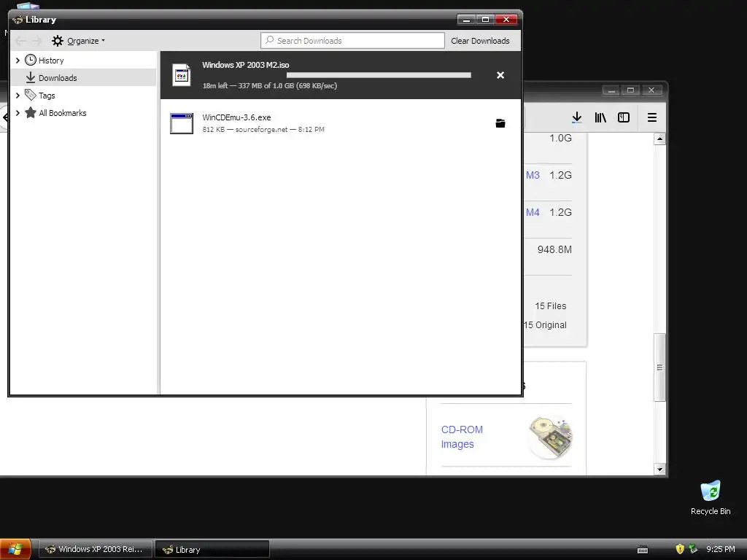Click the ISO download progress bar
The height and width of the screenshot is (560, 747).
pos(379,75)
